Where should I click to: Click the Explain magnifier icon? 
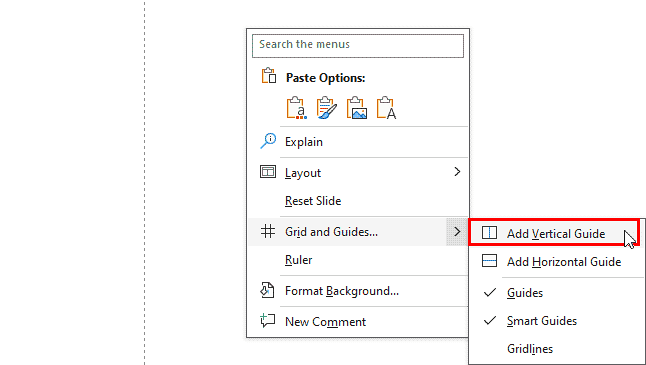click(268, 141)
